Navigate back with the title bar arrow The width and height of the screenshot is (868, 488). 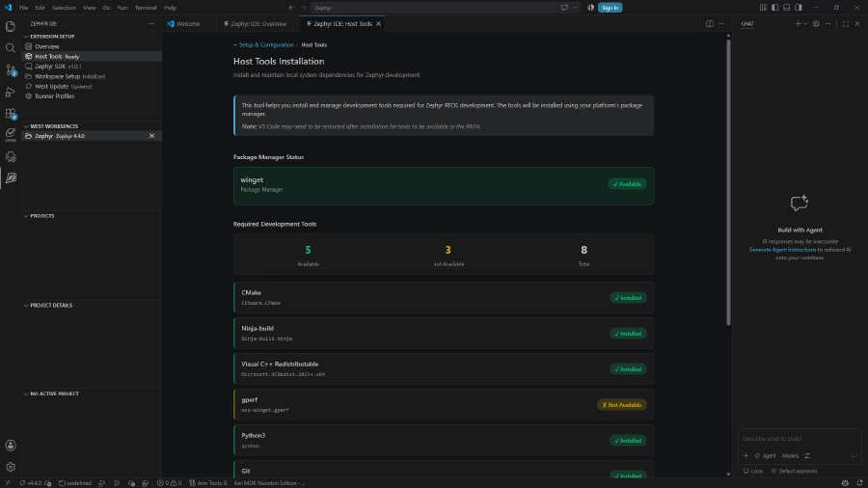pyautogui.click(x=291, y=8)
